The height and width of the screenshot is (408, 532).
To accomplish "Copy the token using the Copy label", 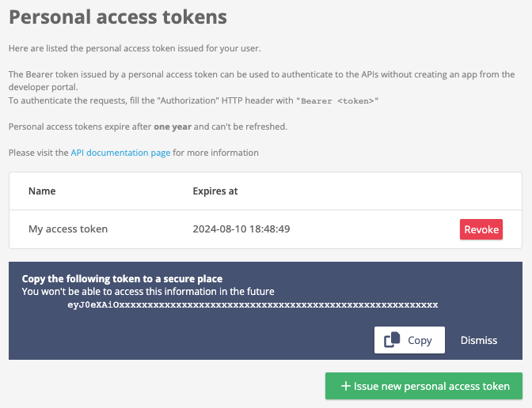I will point(420,340).
